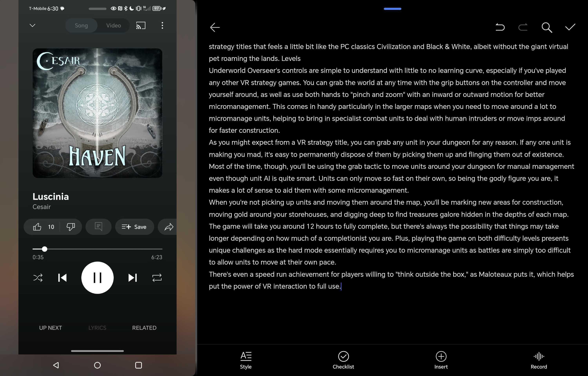Enable cast to device
This screenshot has width=588, height=376.
tap(141, 26)
